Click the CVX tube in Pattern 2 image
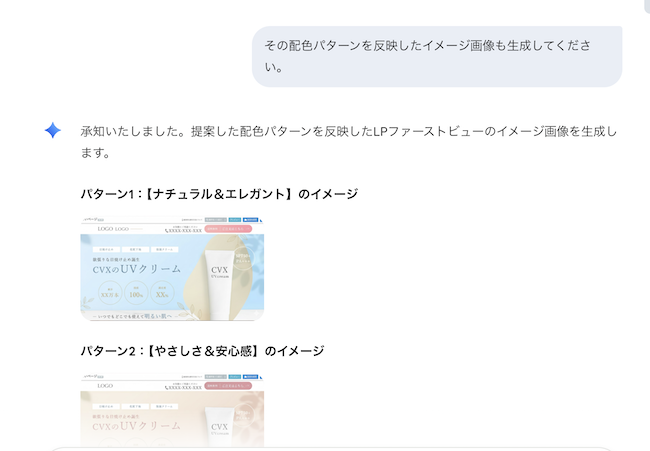Viewport: 650px width, 451px height. pos(219,426)
